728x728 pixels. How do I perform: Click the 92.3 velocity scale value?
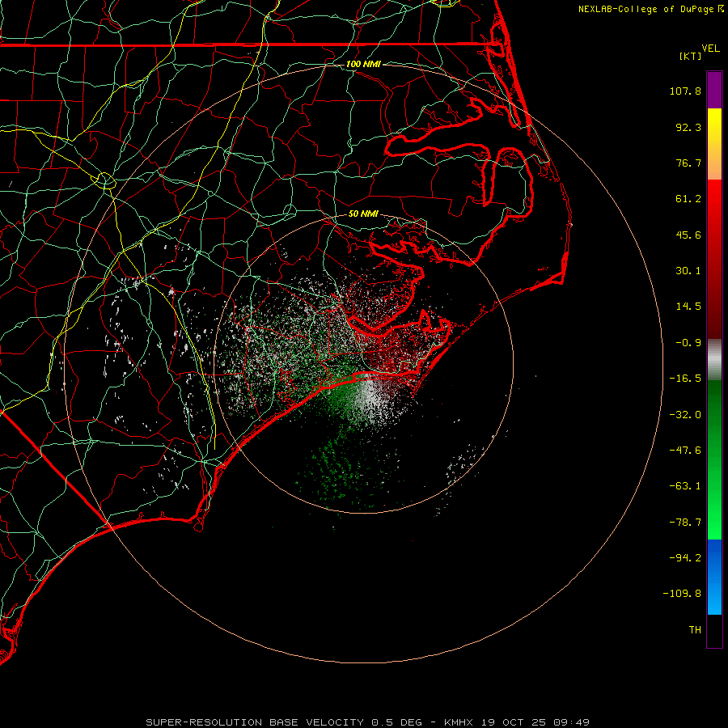click(688, 127)
